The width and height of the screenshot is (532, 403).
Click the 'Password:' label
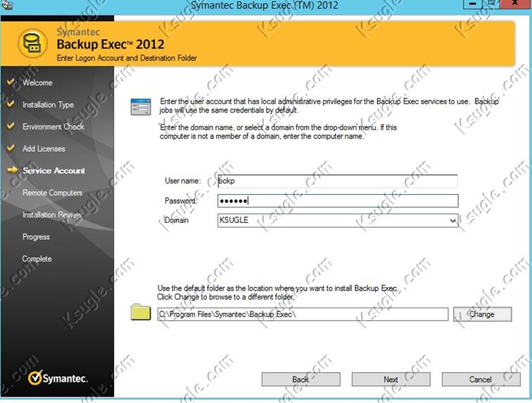[x=181, y=201]
